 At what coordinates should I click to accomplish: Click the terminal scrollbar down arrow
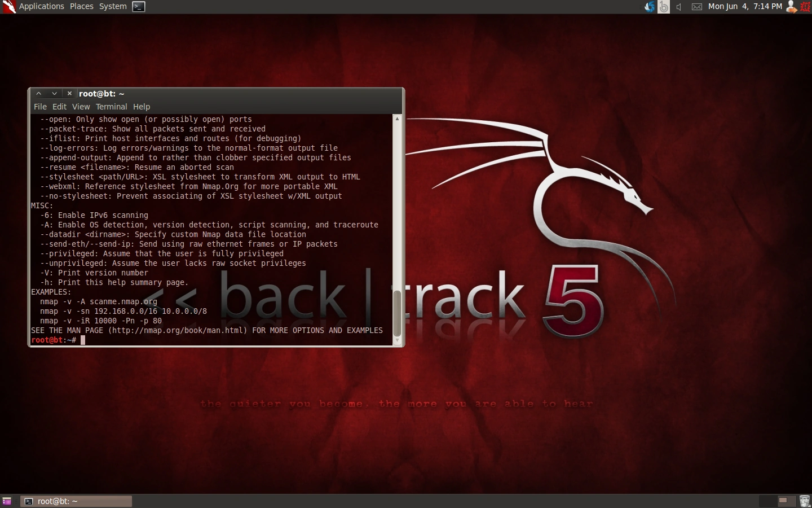[397, 340]
